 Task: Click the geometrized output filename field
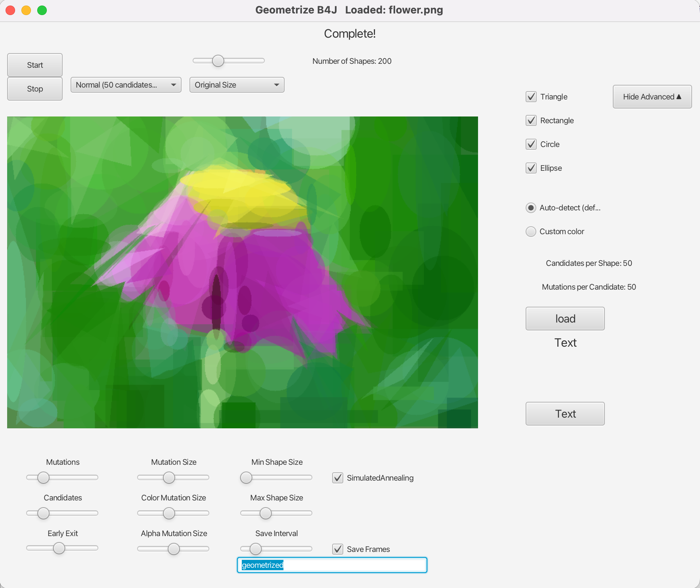332,565
